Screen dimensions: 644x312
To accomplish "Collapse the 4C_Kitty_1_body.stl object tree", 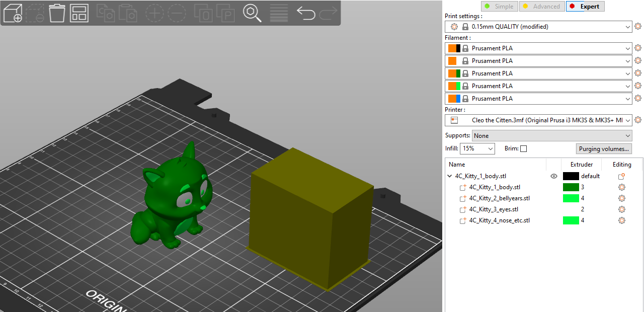I will [x=450, y=176].
